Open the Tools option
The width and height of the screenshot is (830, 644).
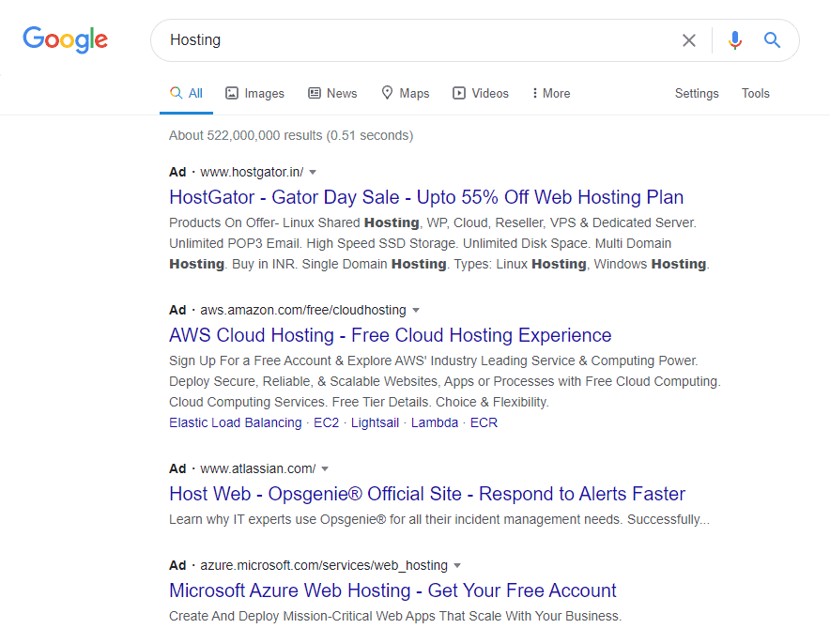tap(756, 94)
